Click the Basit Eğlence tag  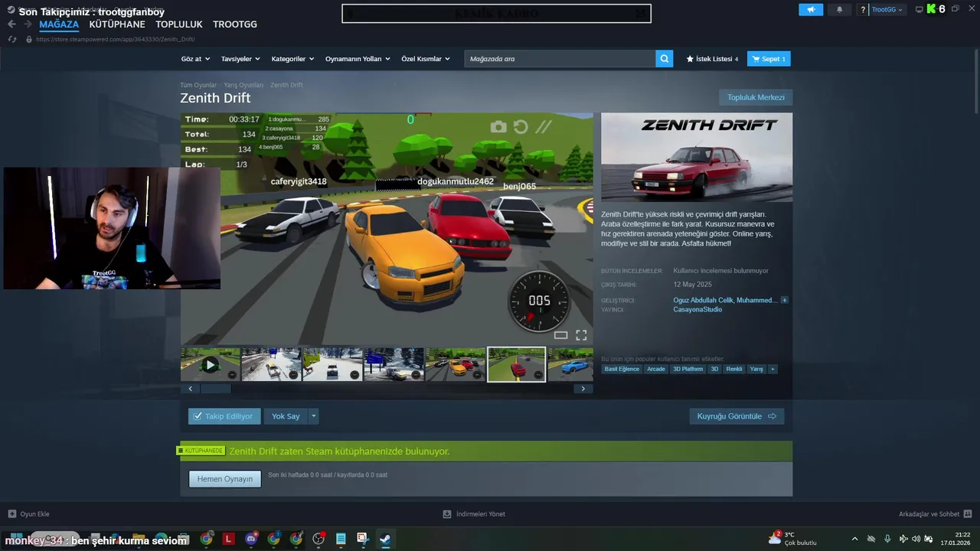(622, 369)
